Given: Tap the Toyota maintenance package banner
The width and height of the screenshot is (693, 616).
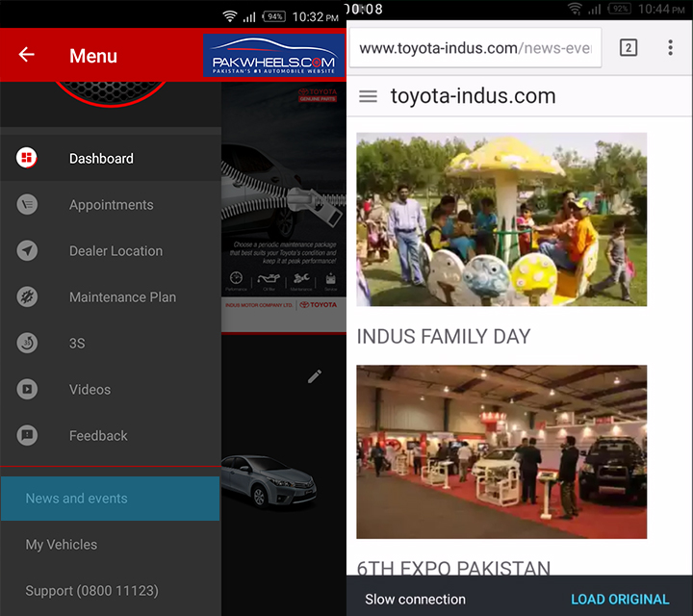Looking at the screenshot, I should (284, 207).
